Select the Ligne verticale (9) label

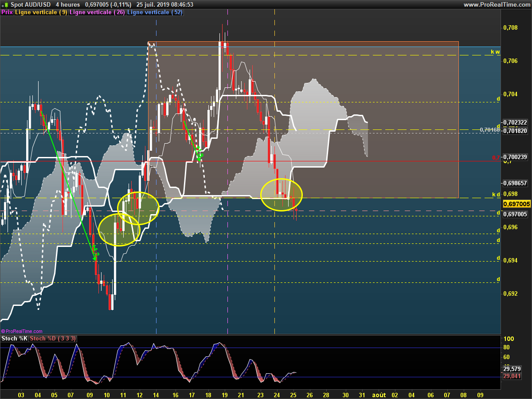pyautogui.click(x=41, y=12)
